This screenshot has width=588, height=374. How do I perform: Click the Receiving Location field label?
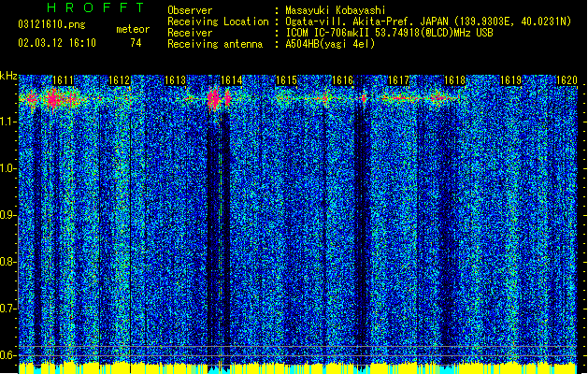218,22
